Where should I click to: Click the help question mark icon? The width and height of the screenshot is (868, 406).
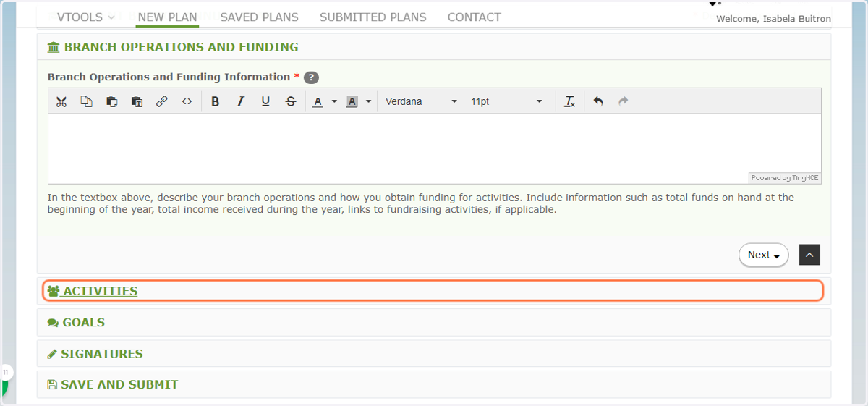tap(311, 77)
